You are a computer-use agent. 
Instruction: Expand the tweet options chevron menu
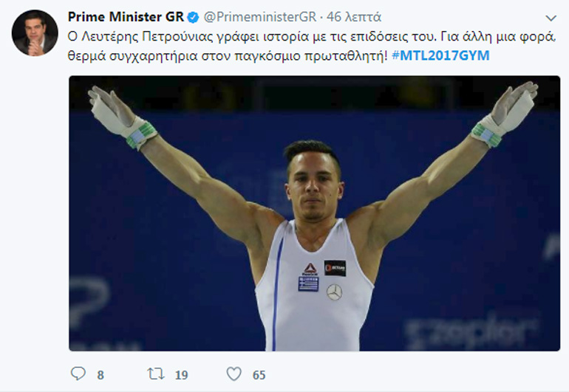(x=551, y=16)
